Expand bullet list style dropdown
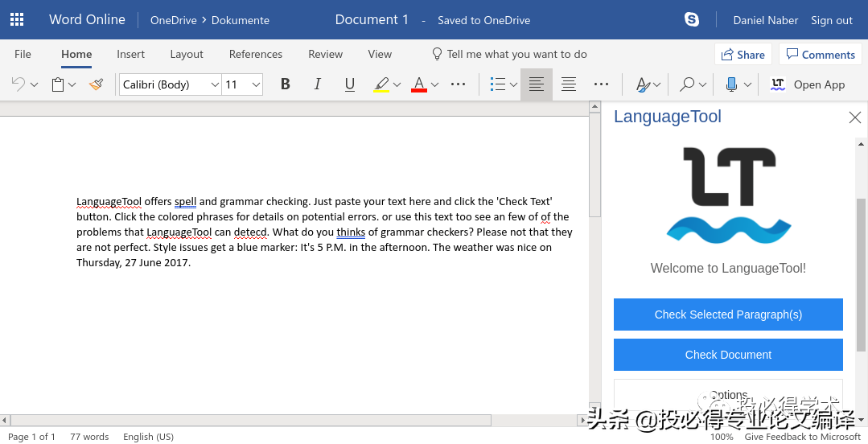Viewport: 868px width, 444px height. [513, 84]
